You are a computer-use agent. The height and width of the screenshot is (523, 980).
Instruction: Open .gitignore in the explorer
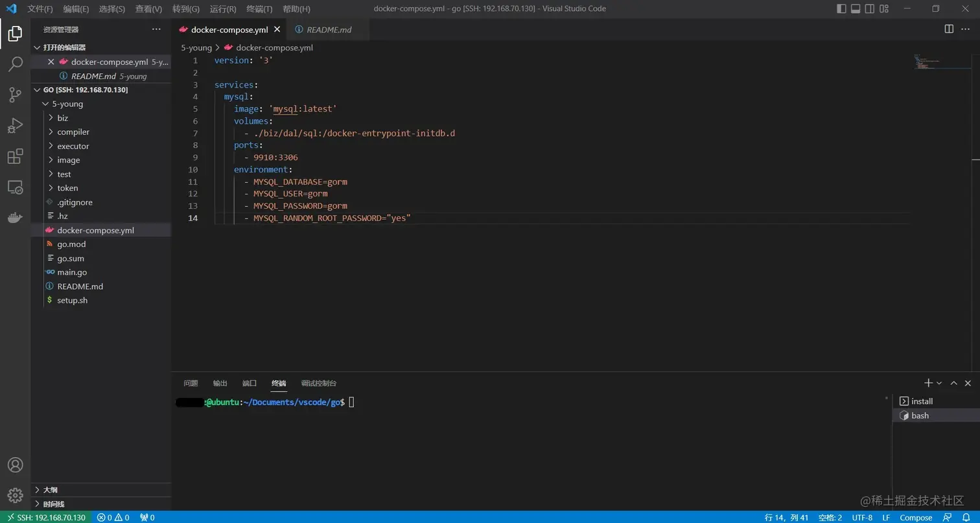pyautogui.click(x=101, y=202)
